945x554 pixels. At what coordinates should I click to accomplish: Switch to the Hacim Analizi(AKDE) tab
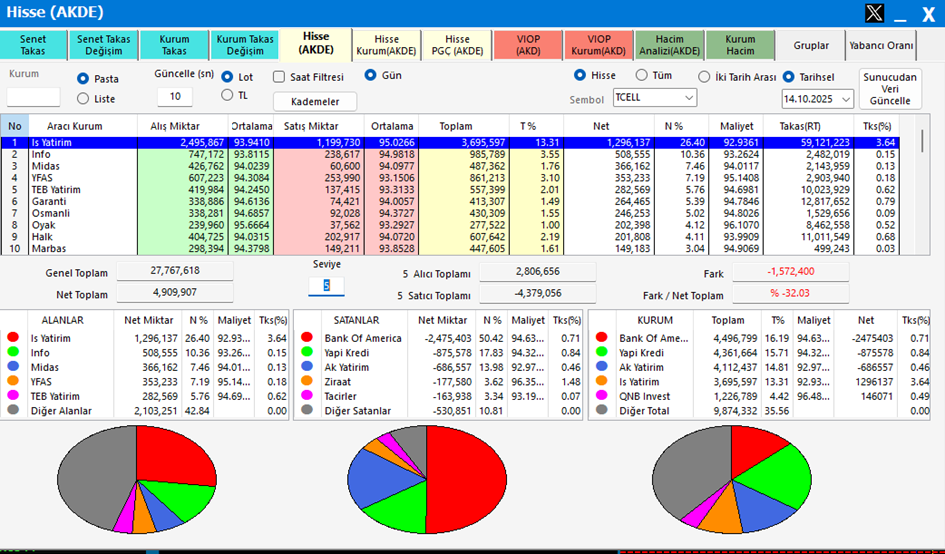pos(670,45)
